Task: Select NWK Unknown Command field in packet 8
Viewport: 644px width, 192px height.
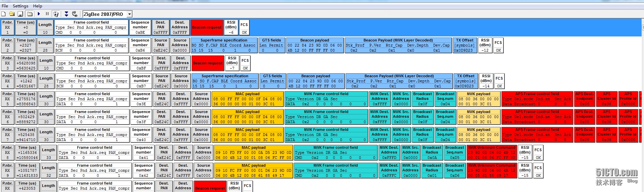Action: (x=492, y=153)
